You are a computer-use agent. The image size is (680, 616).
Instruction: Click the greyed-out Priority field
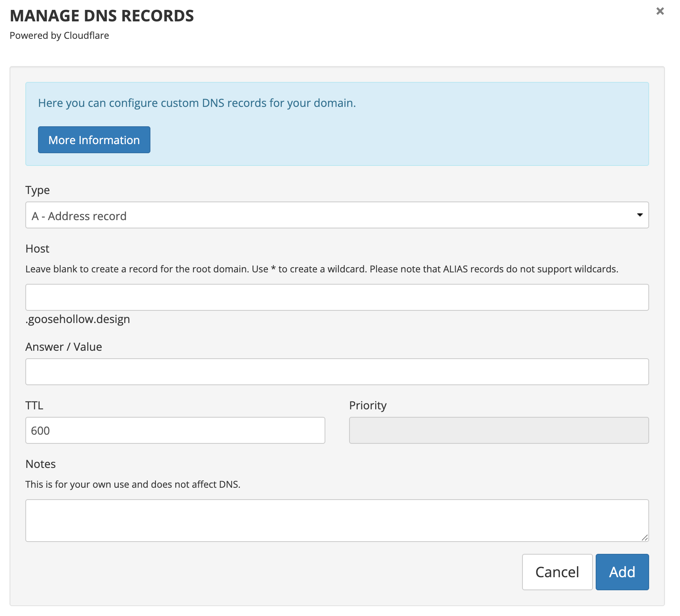(499, 430)
